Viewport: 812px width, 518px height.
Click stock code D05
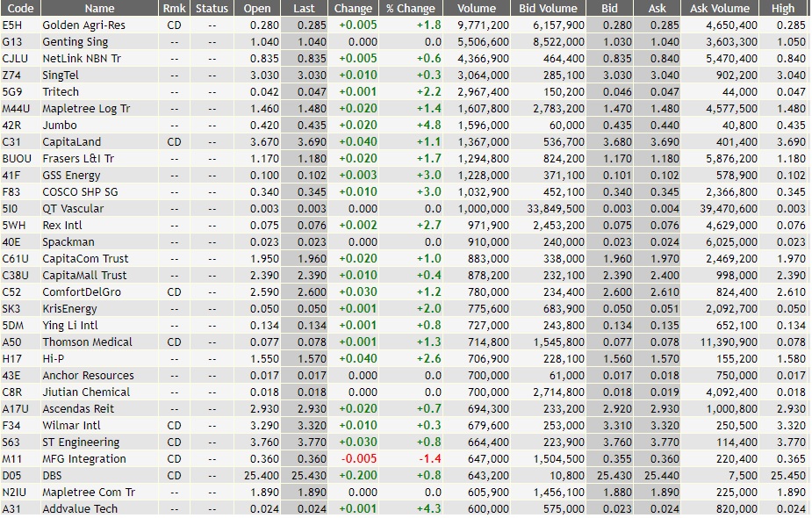point(11,476)
